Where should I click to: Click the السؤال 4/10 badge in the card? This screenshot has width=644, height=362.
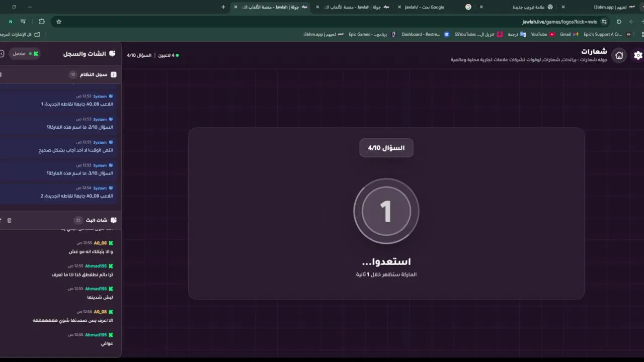point(386,148)
